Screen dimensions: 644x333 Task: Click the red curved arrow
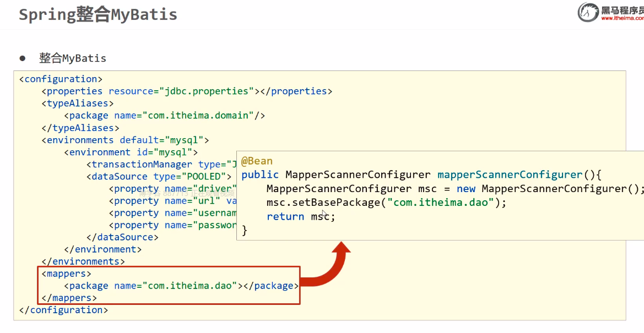pyautogui.click(x=329, y=269)
